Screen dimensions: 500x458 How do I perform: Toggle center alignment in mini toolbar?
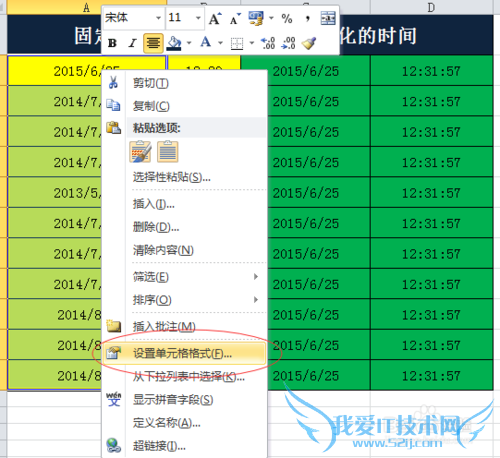pyautogui.click(x=153, y=43)
